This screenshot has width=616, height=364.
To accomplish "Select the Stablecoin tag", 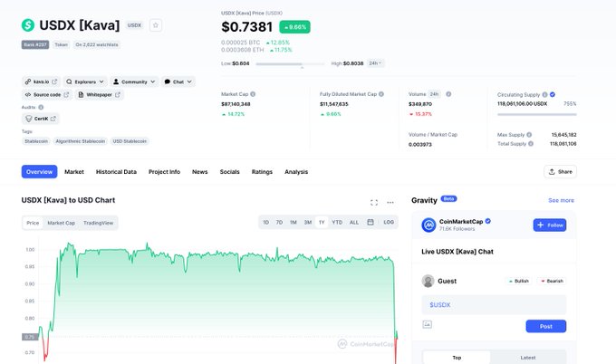I will coord(36,141).
